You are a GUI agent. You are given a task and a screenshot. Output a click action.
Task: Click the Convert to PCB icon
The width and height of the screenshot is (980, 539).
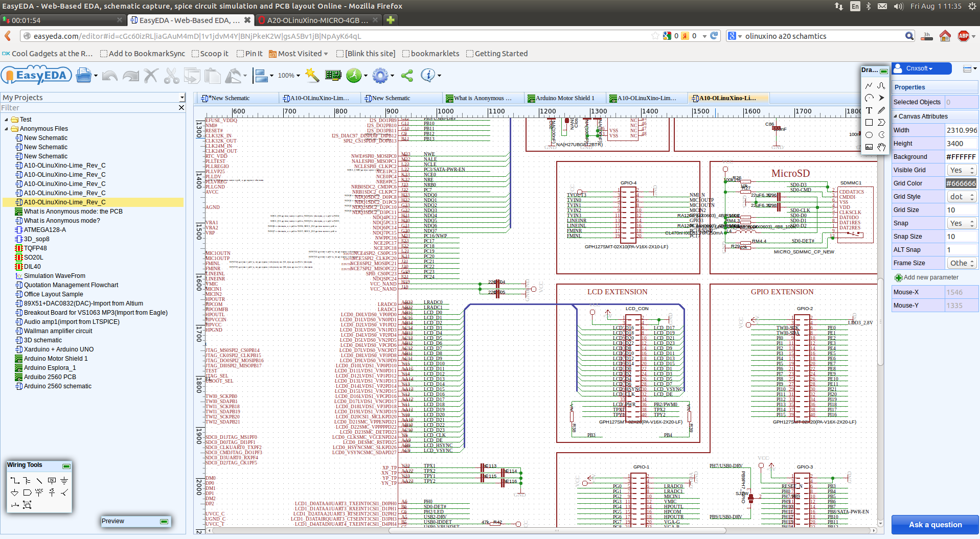point(333,76)
